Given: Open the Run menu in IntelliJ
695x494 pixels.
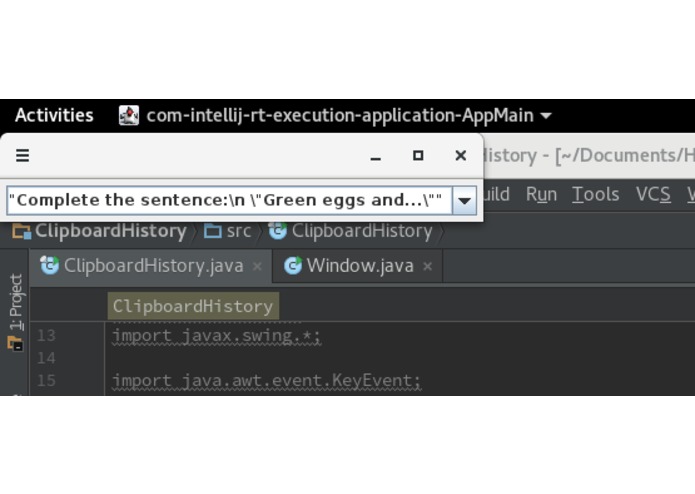Looking at the screenshot, I should click(541, 194).
